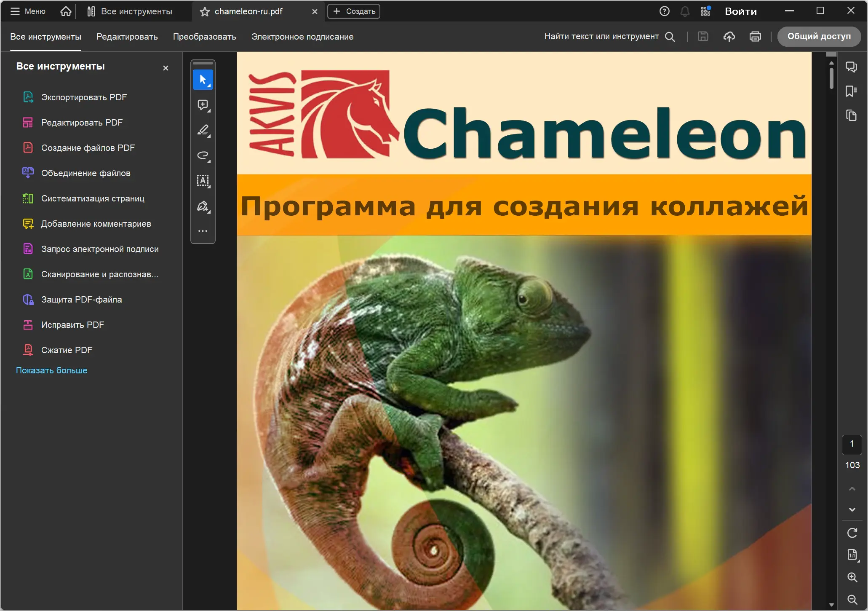Expand more tools via three dots
This screenshot has height=611, width=868.
coord(203,231)
